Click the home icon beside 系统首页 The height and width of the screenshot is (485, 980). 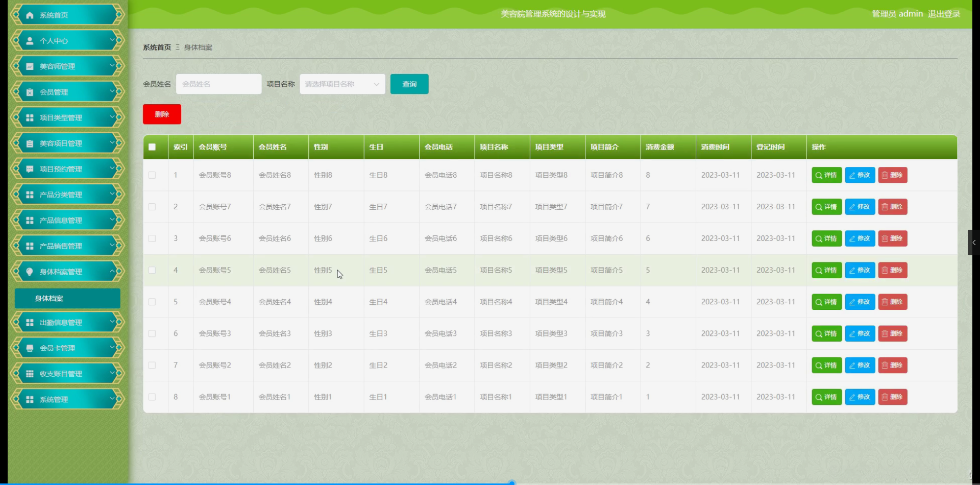tap(30, 15)
